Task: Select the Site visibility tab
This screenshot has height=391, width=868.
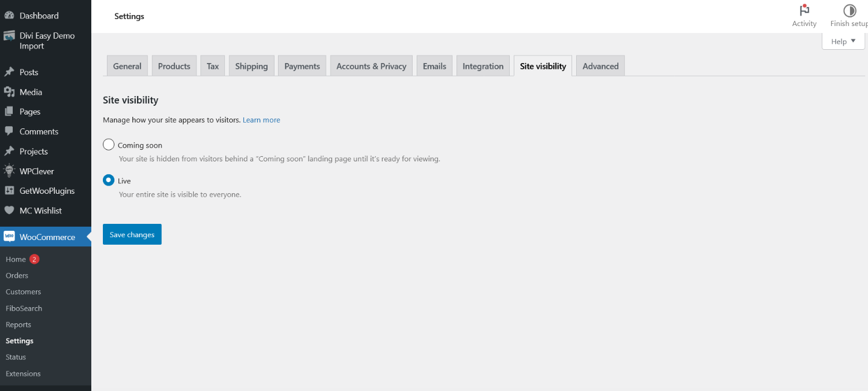Action: tap(543, 66)
